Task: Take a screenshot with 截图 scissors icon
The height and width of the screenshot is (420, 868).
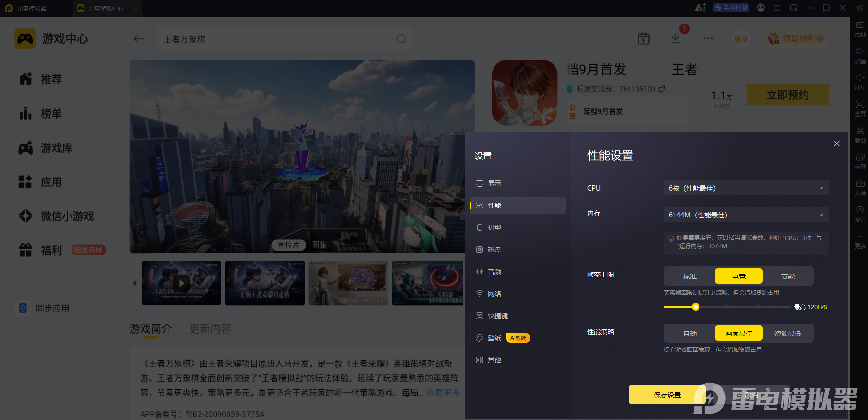Action: click(860, 134)
